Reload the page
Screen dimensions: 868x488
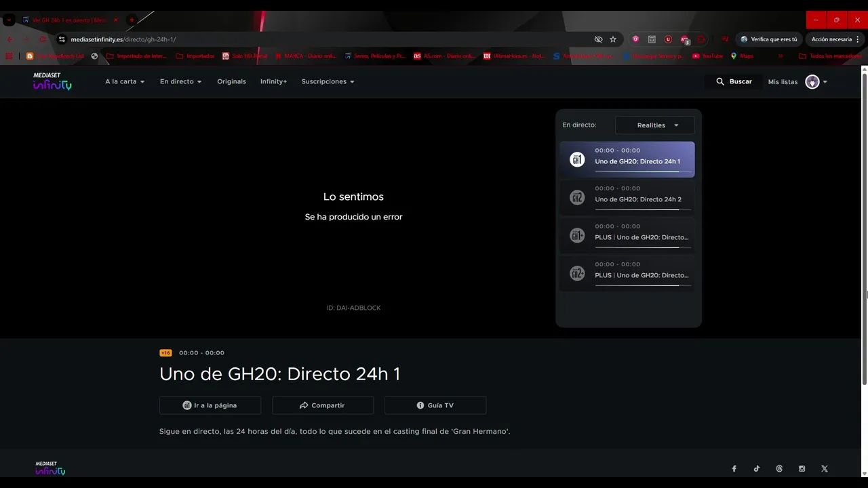coord(42,39)
